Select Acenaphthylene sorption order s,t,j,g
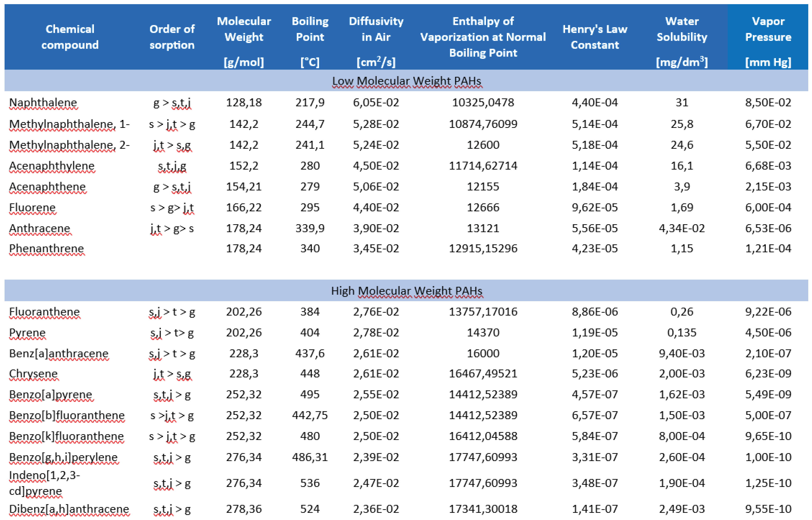The height and width of the screenshot is (520, 812). pos(172,166)
